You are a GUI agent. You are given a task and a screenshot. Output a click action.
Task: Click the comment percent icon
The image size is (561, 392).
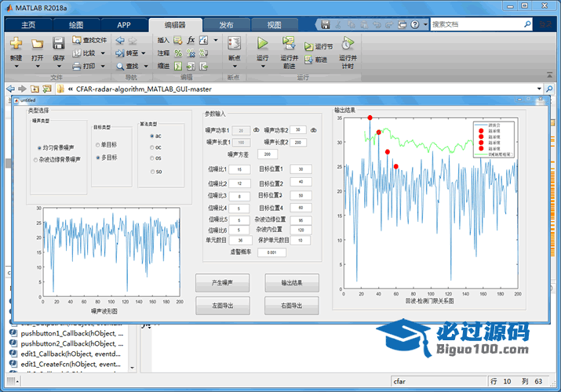[x=178, y=53]
